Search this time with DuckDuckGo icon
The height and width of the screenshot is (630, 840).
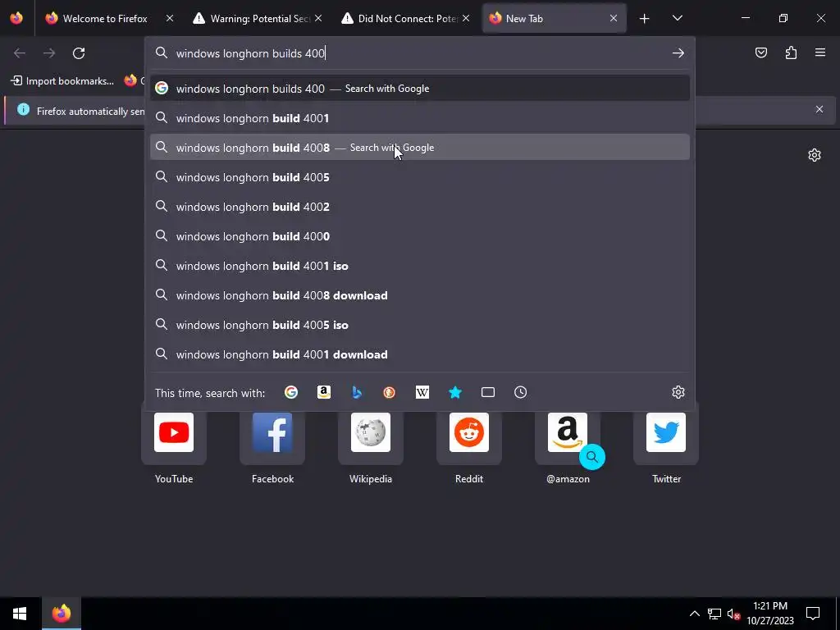pyautogui.click(x=390, y=392)
